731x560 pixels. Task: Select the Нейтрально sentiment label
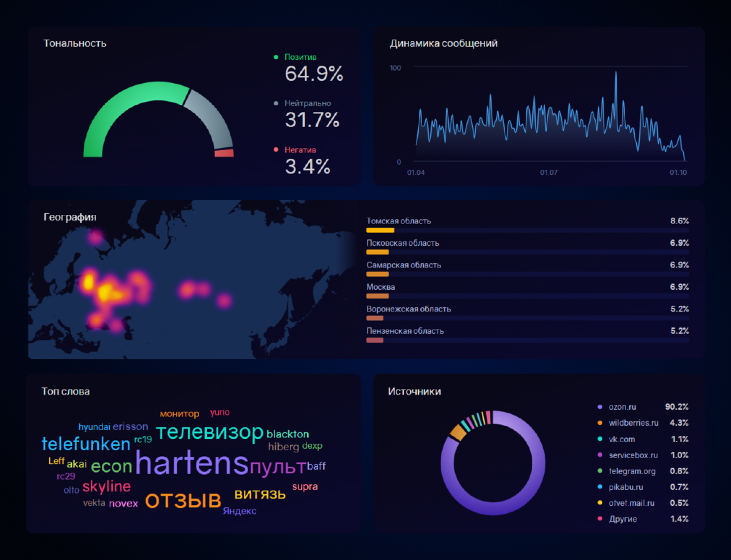click(308, 103)
